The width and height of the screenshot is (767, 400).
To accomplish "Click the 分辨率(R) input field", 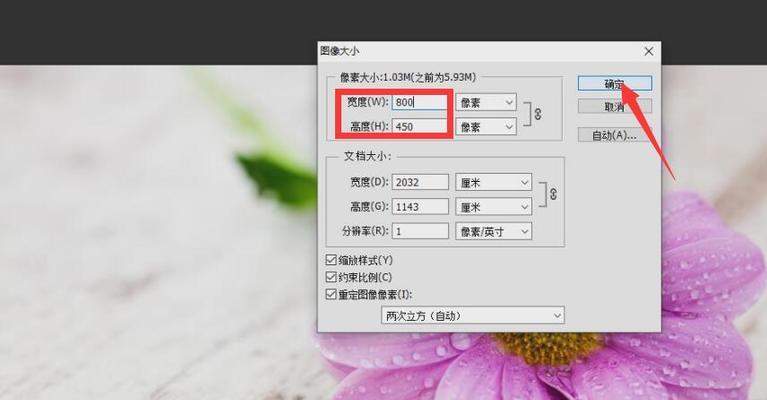I will [x=420, y=231].
